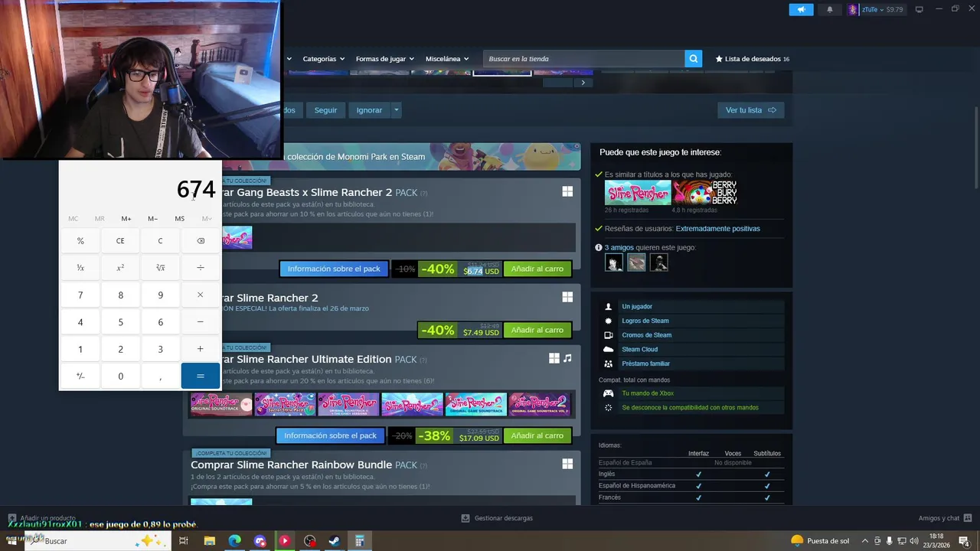This screenshot has height=551, width=980.
Task: Open Berry Bury Berry game thumbnail
Action: click(705, 192)
